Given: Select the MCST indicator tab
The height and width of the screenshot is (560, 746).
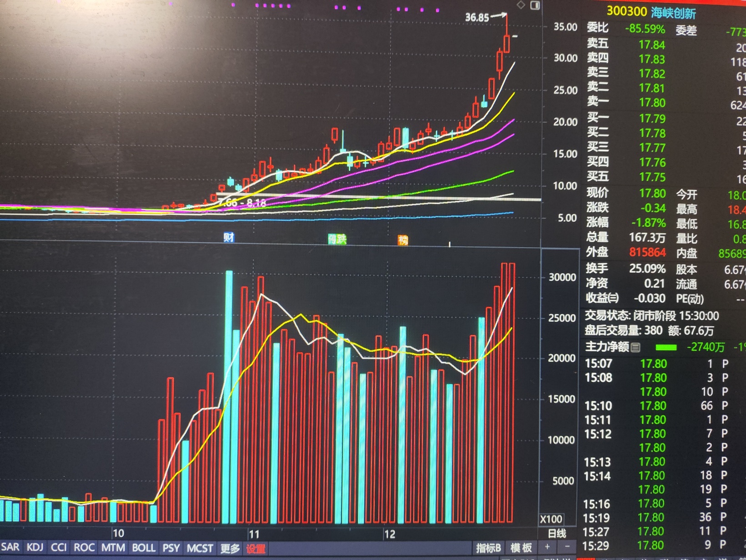Looking at the screenshot, I should point(200,549).
